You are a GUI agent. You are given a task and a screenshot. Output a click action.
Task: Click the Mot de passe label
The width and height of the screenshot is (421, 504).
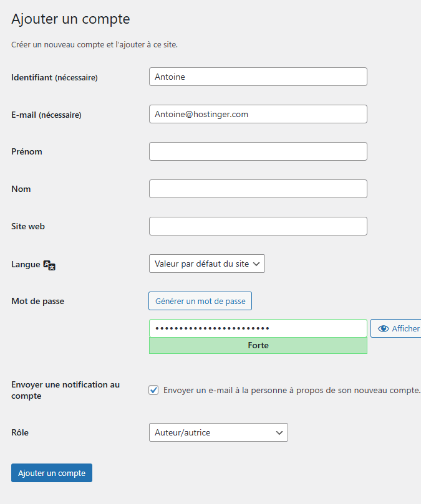37,301
